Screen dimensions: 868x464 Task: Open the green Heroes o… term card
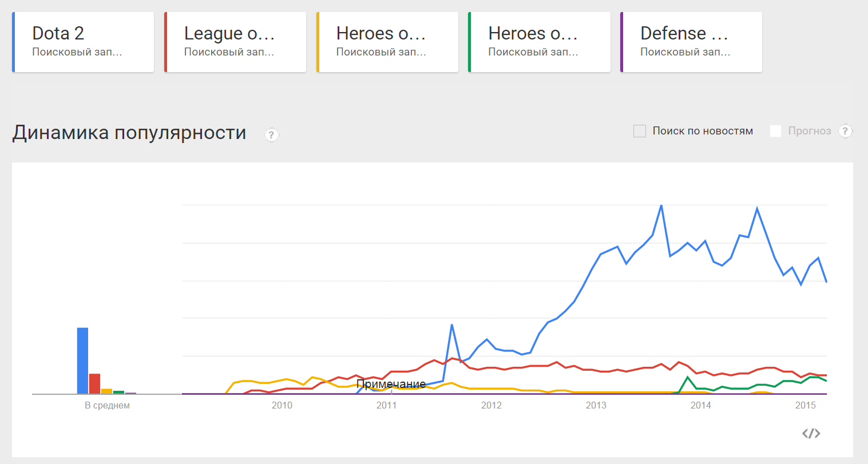tap(539, 42)
